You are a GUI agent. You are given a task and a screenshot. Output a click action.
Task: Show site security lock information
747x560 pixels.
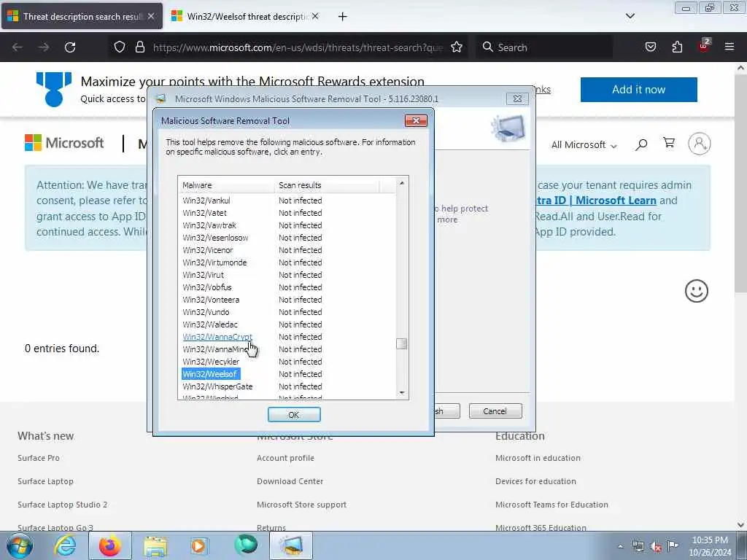(139, 47)
